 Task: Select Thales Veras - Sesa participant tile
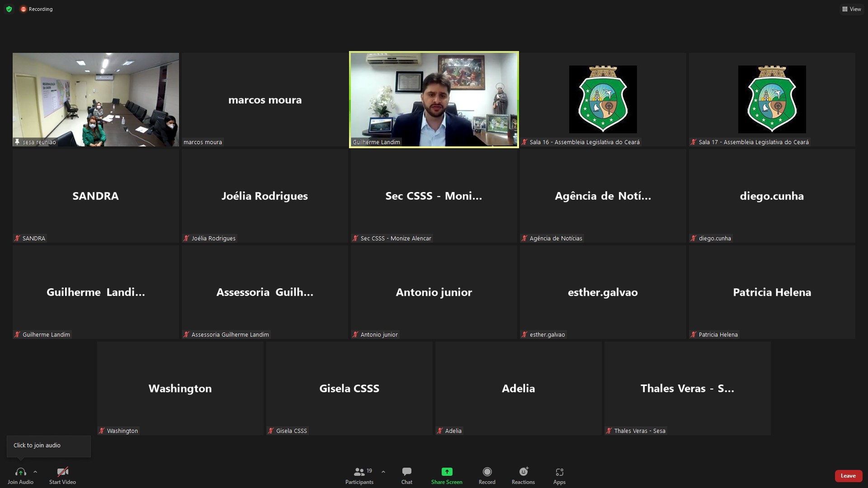tap(687, 389)
